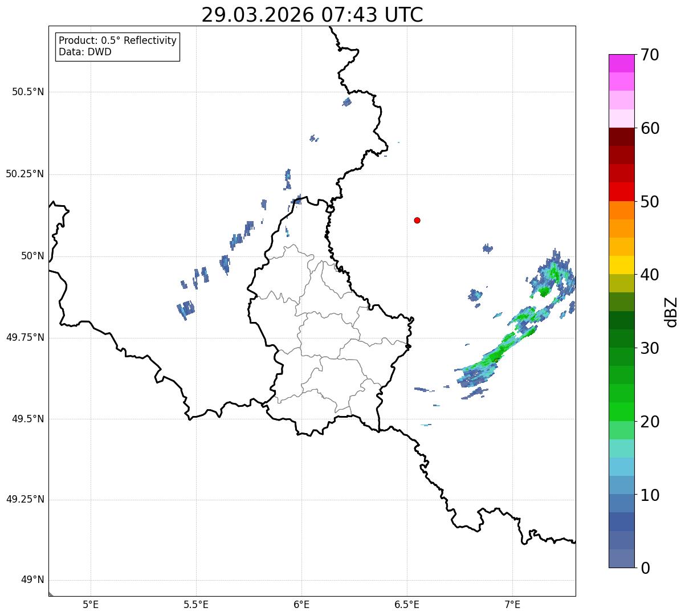Click the magenta top colorbar swatch
Screen dimensions: 685x616
[621, 63]
